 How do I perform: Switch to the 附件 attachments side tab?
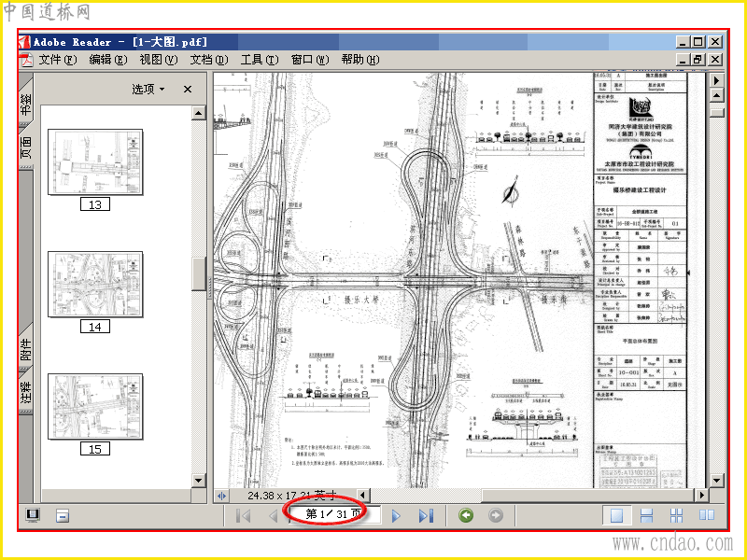point(26,349)
